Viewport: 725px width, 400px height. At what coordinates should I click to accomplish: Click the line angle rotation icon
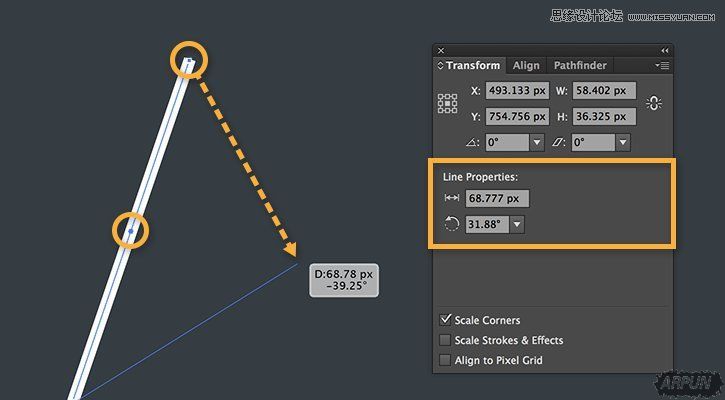click(450, 224)
